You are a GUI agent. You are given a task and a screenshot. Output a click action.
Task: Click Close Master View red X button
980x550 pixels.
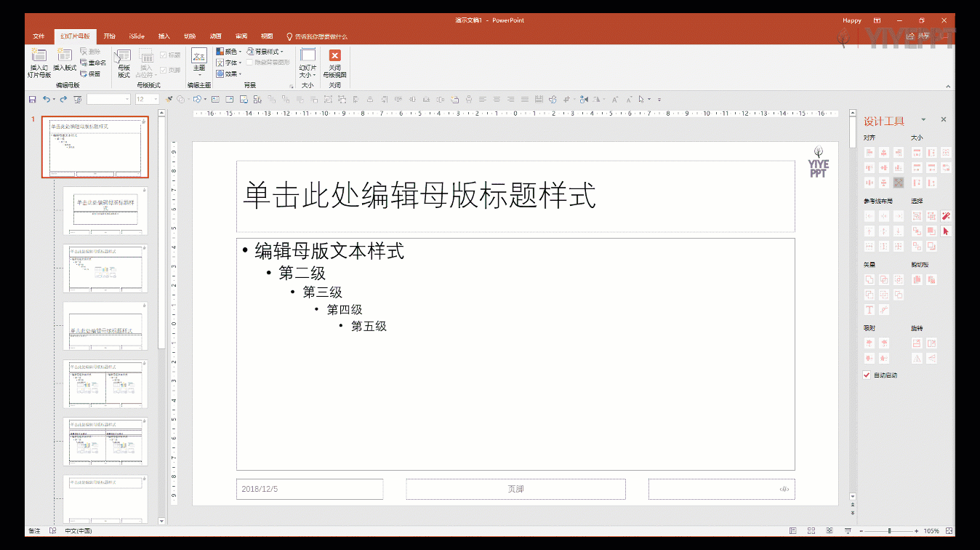[x=334, y=57]
